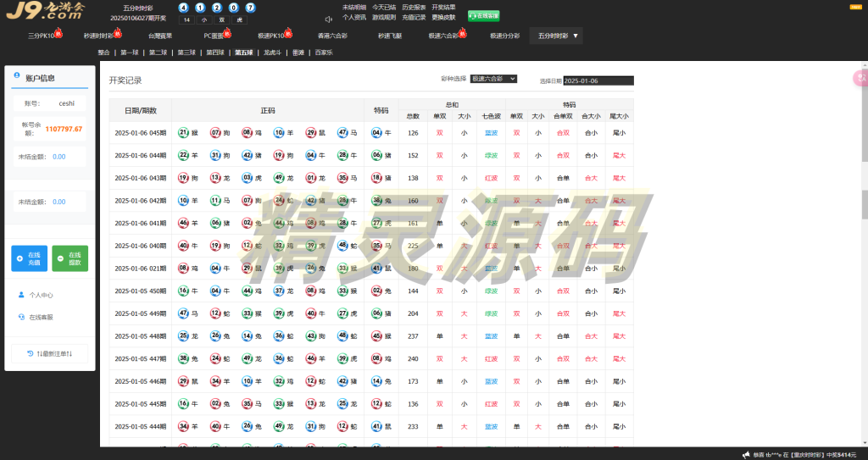Open the 游戏规则 link

(384, 18)
